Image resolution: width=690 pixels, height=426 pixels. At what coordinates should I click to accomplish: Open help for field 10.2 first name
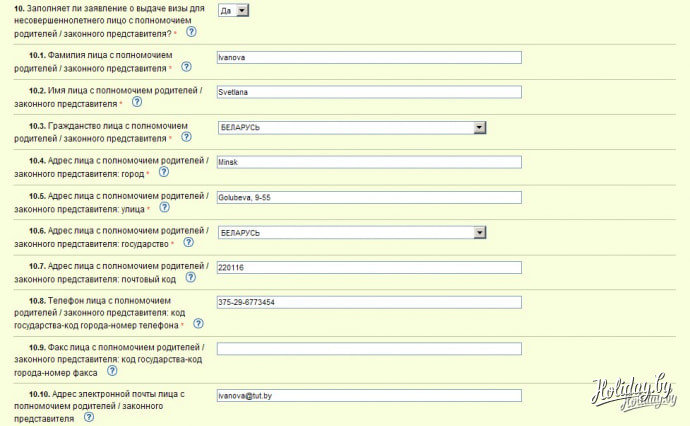136,102
